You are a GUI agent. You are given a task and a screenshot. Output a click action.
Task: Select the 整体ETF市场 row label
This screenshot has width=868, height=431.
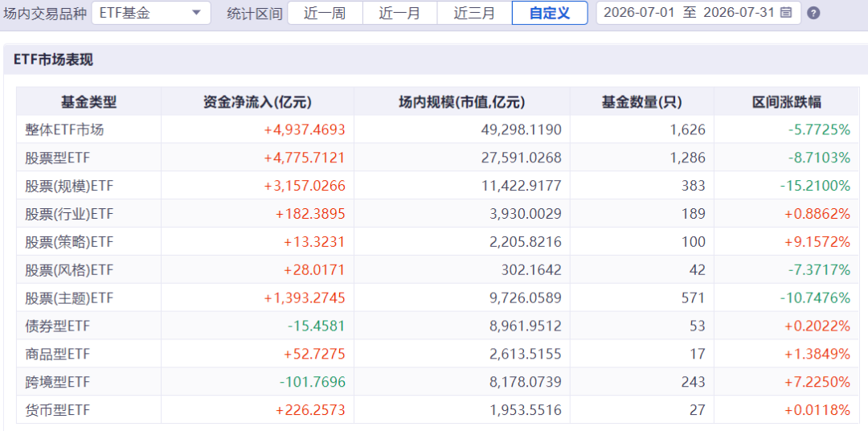64,130
